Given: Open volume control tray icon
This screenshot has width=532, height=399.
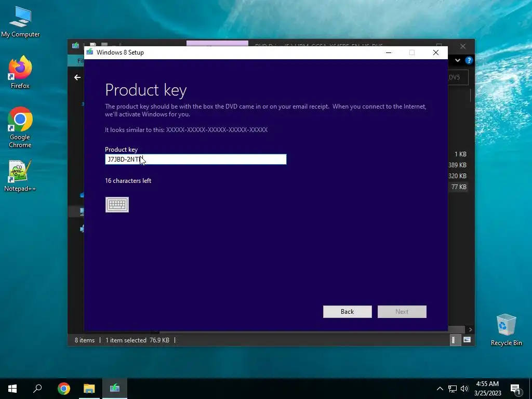Looking at the screenshot, I should click(x=464, y=389).
